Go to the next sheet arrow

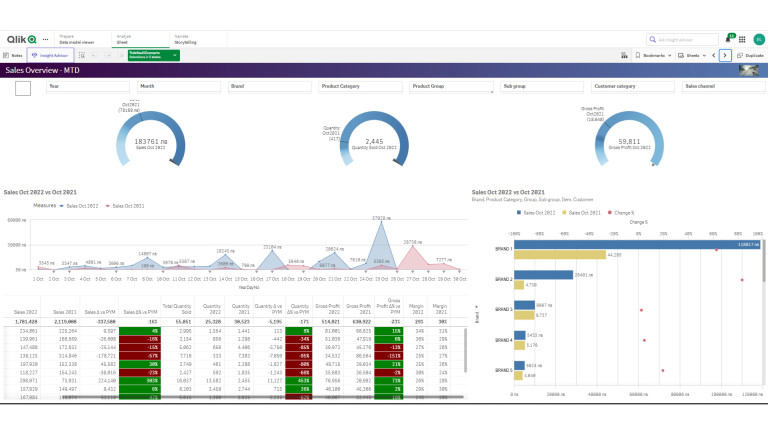pos(726,56)
